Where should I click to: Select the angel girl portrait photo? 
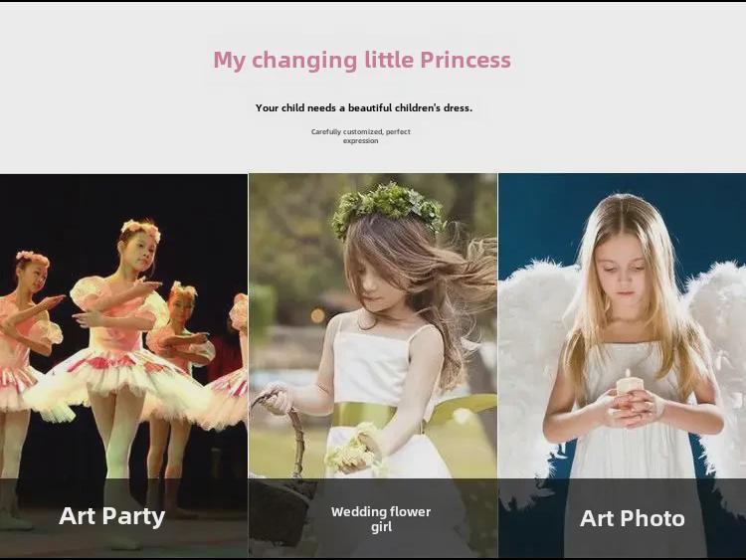pyautogui.click(x=622, y=328)
